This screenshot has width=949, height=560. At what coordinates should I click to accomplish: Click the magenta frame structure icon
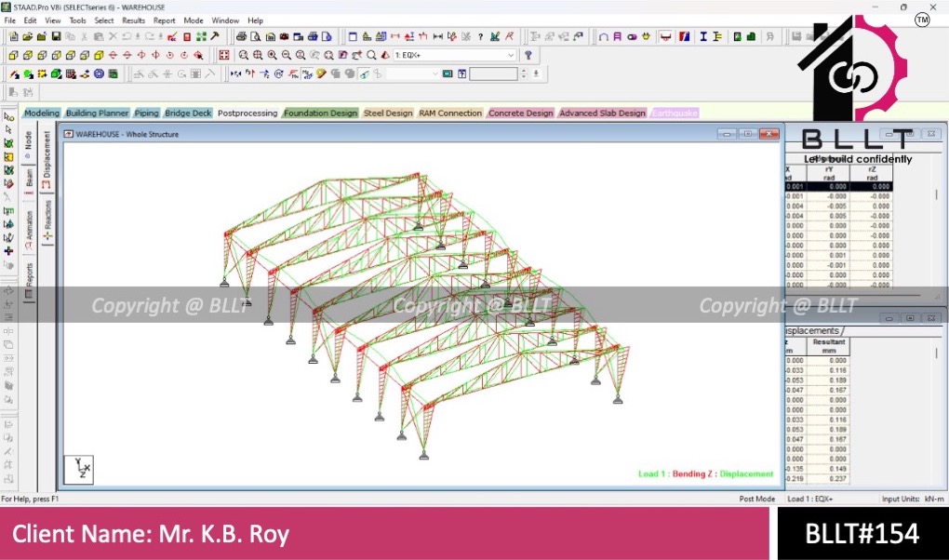(618, 37)
